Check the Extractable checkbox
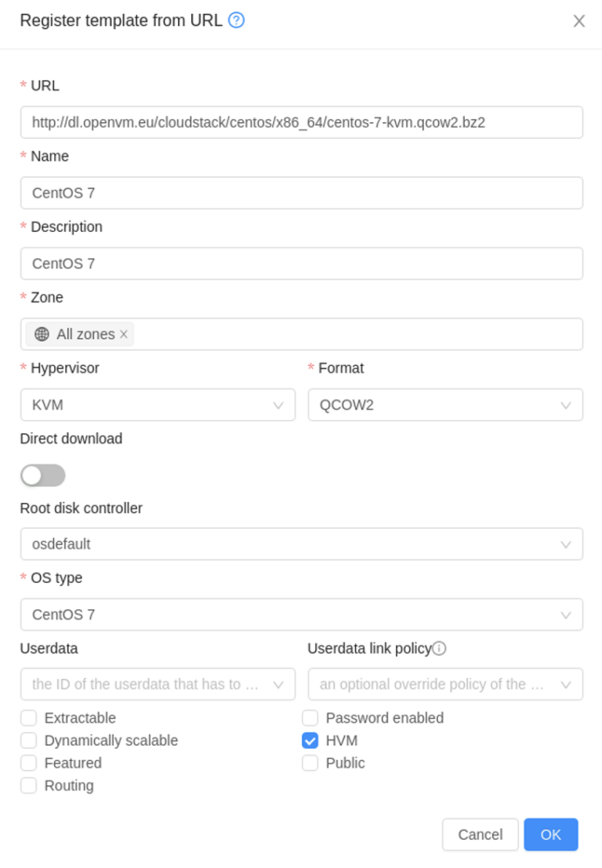The width and height of the screenshot is (602, 868). click(x=28, y=718)
